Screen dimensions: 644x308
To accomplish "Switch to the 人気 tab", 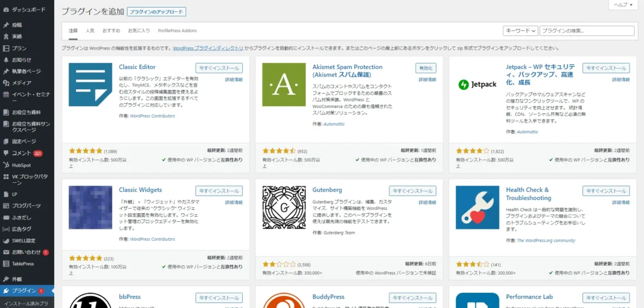I will [90, 31].
